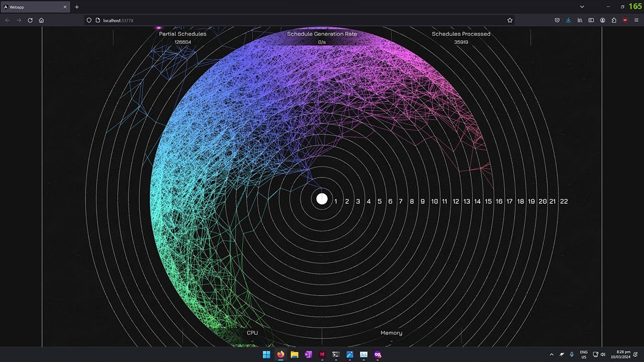Go to the browser home page
This screenshot has width=644, height=362.
(x=41, y=20)
